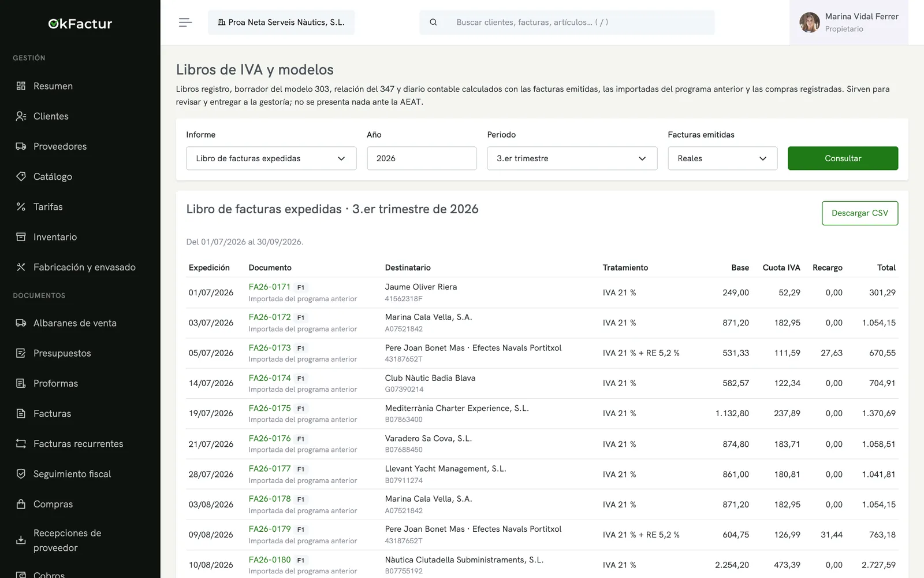Download the report with Descargar CSV
924x578 pixels.
(x=859, y=213)
